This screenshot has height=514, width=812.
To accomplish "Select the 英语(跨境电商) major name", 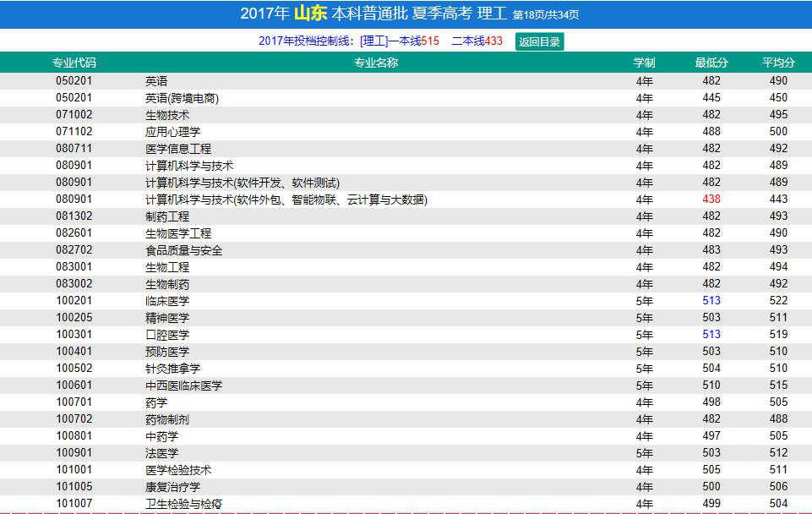I will [182, 98].
